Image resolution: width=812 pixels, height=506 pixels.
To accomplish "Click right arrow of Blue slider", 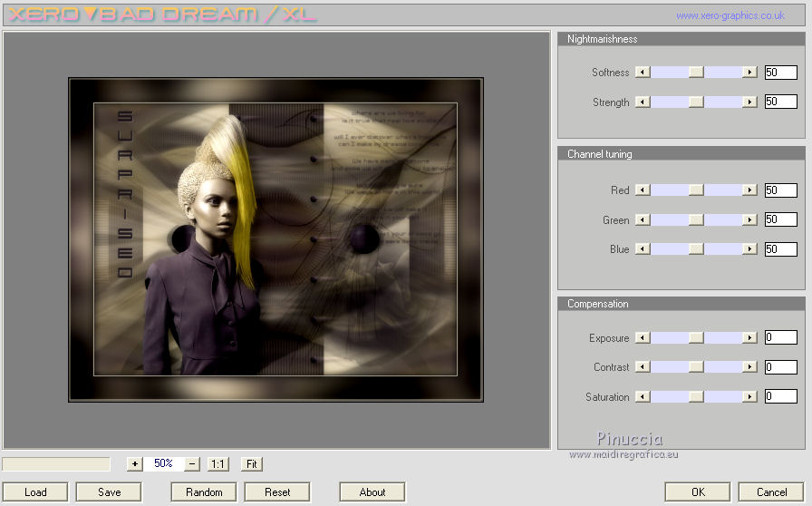I will point(749,249).
